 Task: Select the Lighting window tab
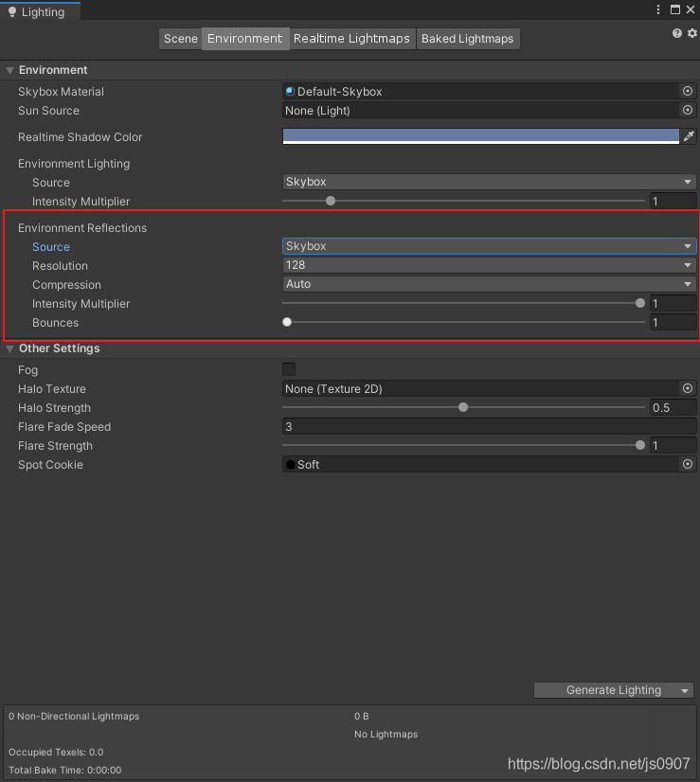click(x=41, y=11)
